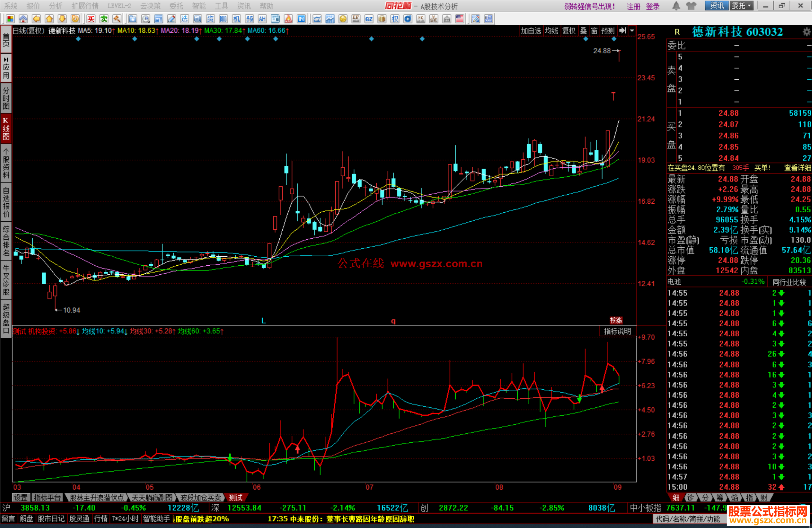Image resolution: width=812 pixels, height=528 pixels.
Task: Click the notification bell icon
Action: [676, 6]
